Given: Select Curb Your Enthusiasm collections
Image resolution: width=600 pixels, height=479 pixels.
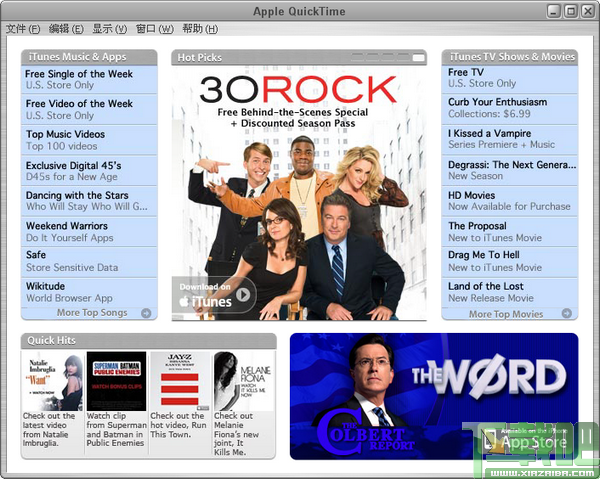Looking at the screenshot, I should pos(510,109).
